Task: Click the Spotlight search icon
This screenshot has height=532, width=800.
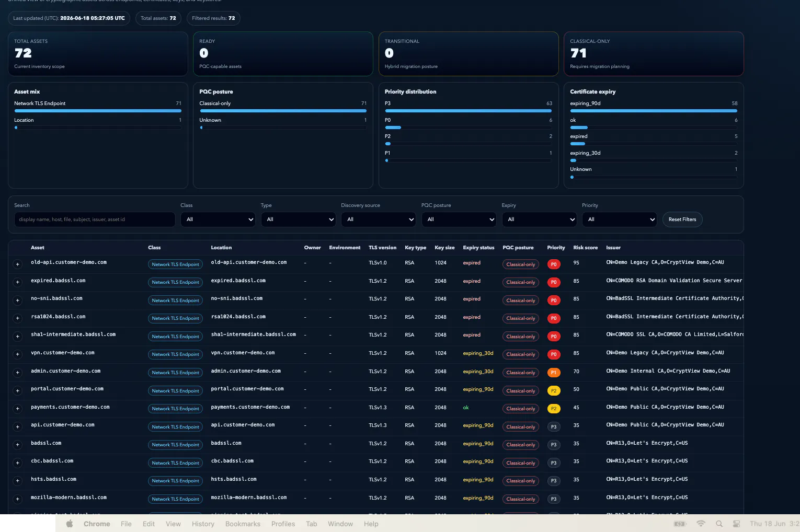Action: pyautogui.click(x=719, y=524)
